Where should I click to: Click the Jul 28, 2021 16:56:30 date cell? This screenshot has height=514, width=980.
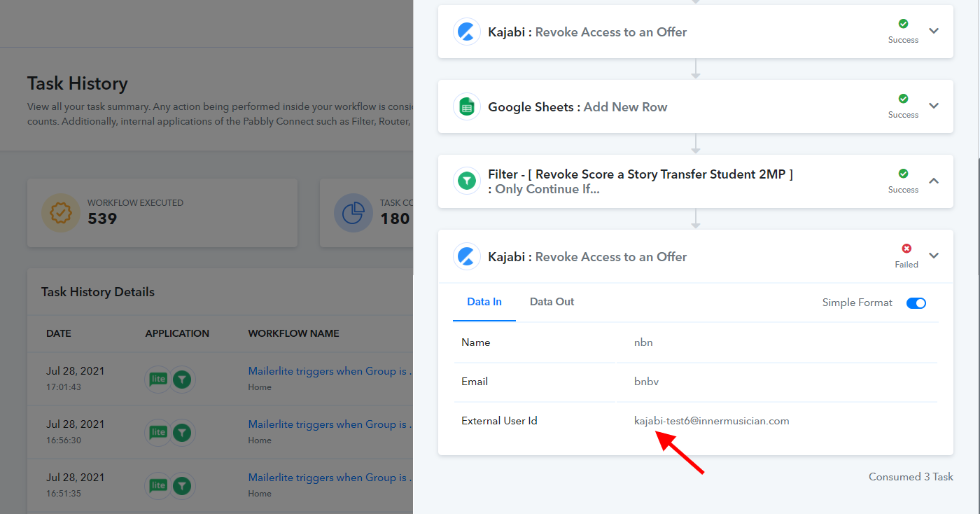point(76,431)
